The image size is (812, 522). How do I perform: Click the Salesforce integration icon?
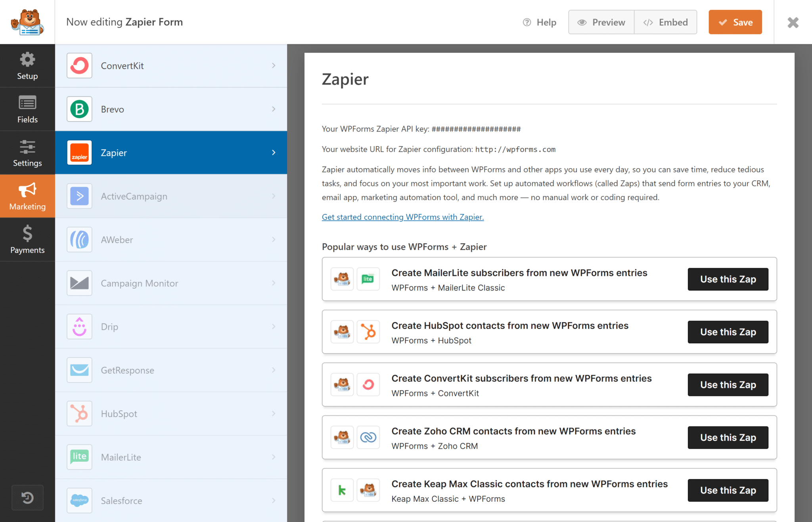pos(79,500)
